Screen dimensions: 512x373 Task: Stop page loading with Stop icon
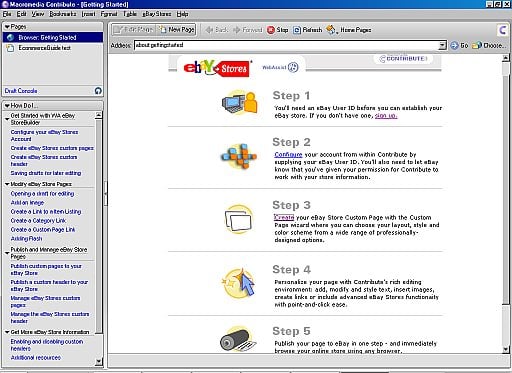pyautogui.click(x=271, y=30)
